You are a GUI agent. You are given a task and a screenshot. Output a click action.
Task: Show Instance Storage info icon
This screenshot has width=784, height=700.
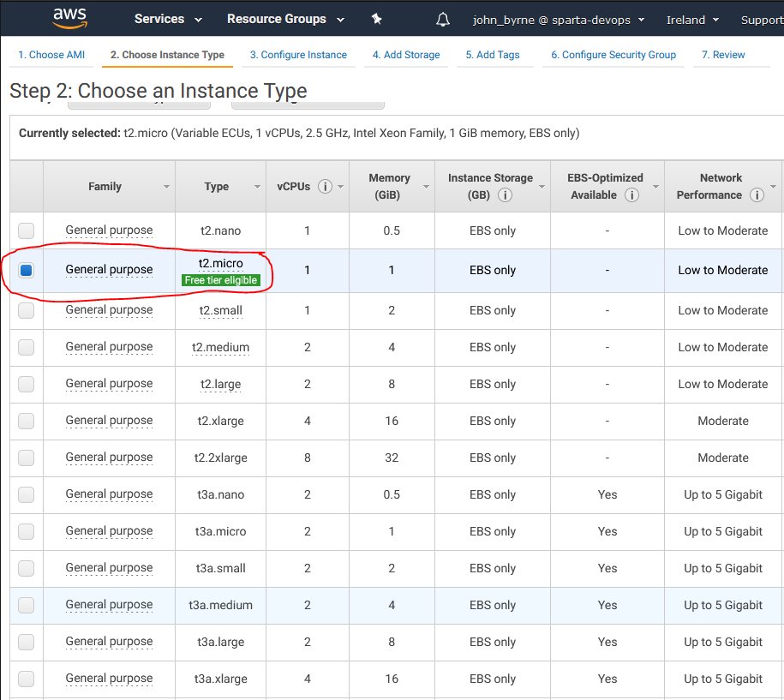[505, 195]
